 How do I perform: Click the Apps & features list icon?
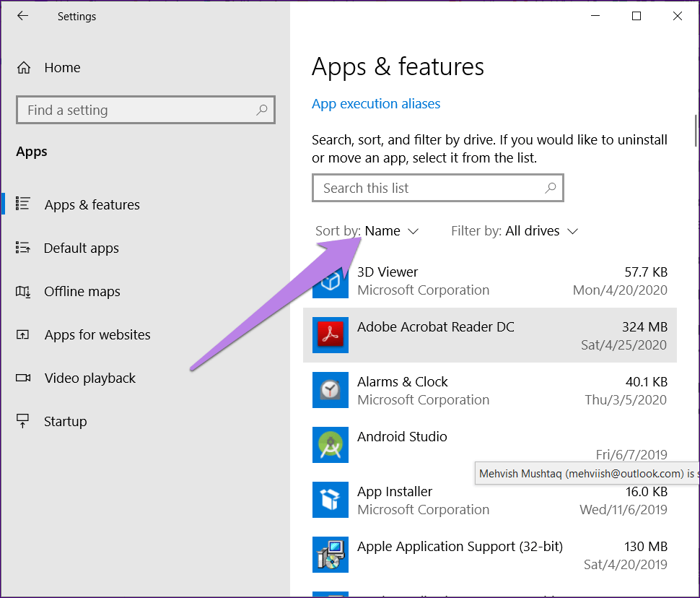23,204
